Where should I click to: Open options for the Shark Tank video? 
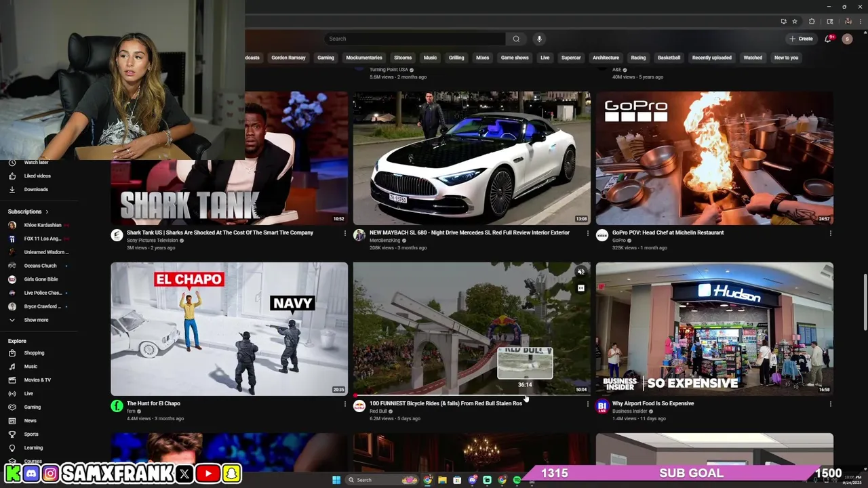click(x=344, y=233)
